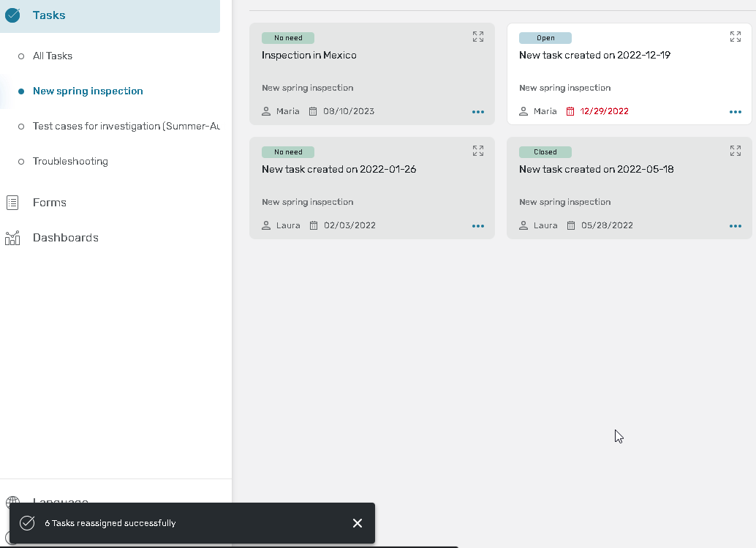This screenshot has width=756, height=548.
Task: Open more options for 2022-05-18 task
Action: (736, 226)
